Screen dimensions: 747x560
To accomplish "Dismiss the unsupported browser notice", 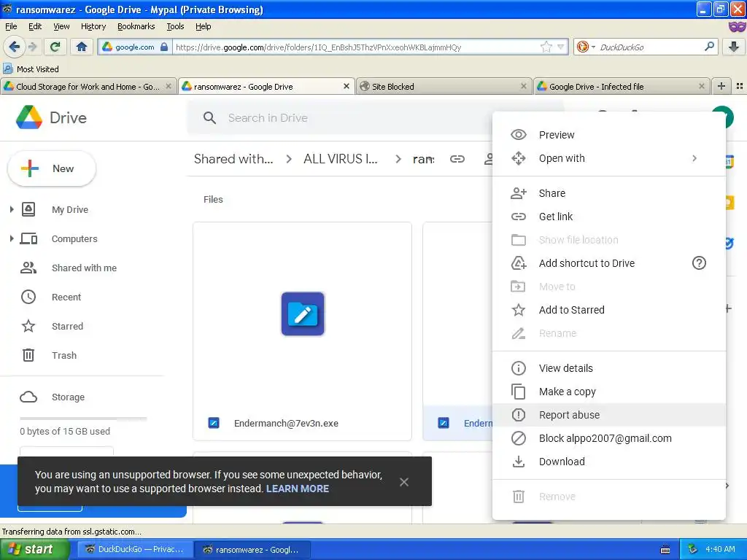I will tap(404, 482).
